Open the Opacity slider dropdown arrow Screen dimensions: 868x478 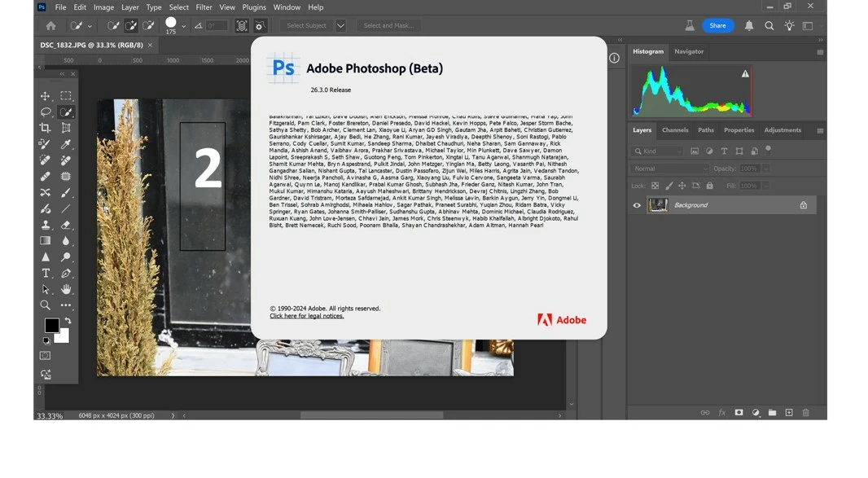pos(766,169)
